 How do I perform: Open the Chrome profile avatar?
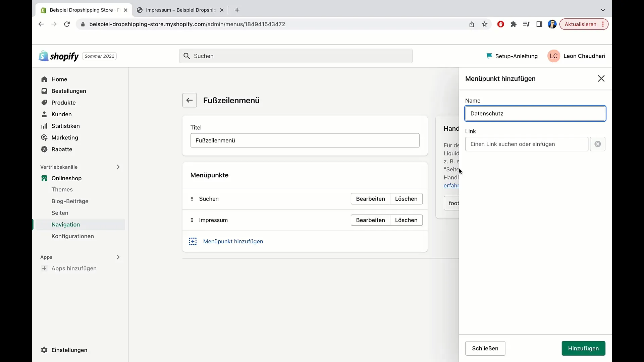552,24
